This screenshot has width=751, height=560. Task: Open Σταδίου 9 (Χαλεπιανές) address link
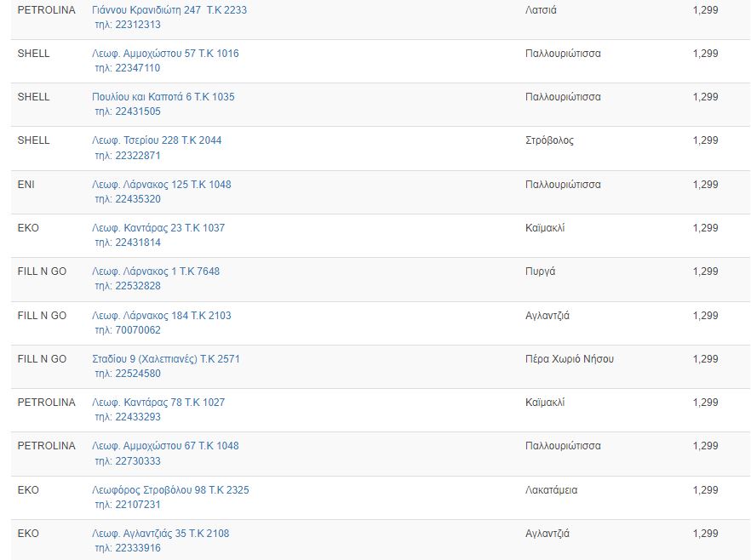coord(166,359)
